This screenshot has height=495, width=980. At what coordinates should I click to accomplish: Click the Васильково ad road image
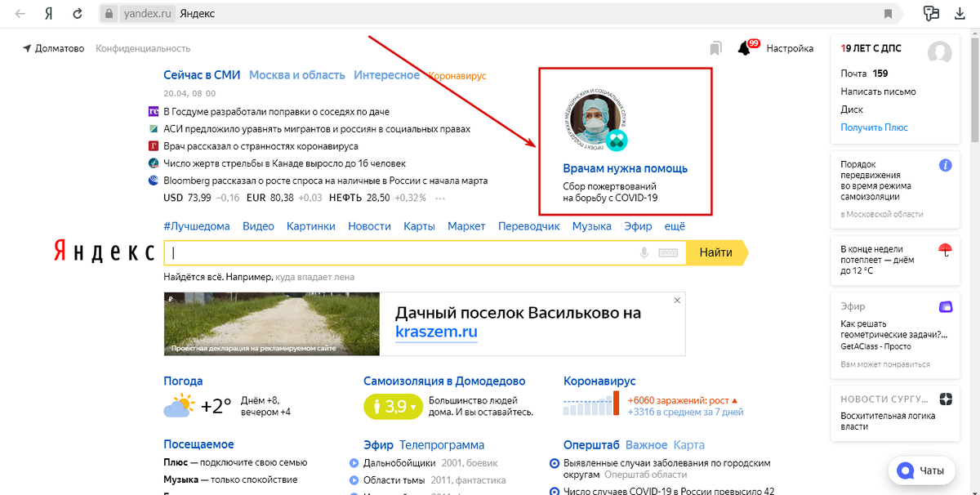[x=271, y=323]
